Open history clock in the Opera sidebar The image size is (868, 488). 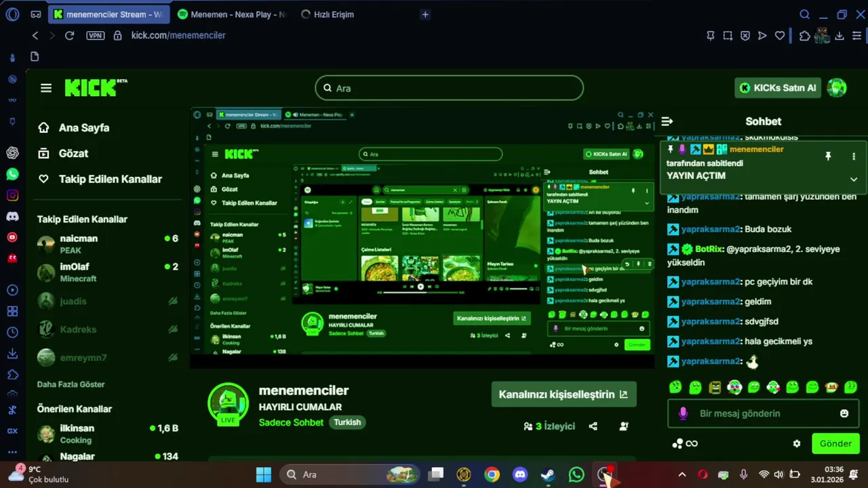(12, 332)
